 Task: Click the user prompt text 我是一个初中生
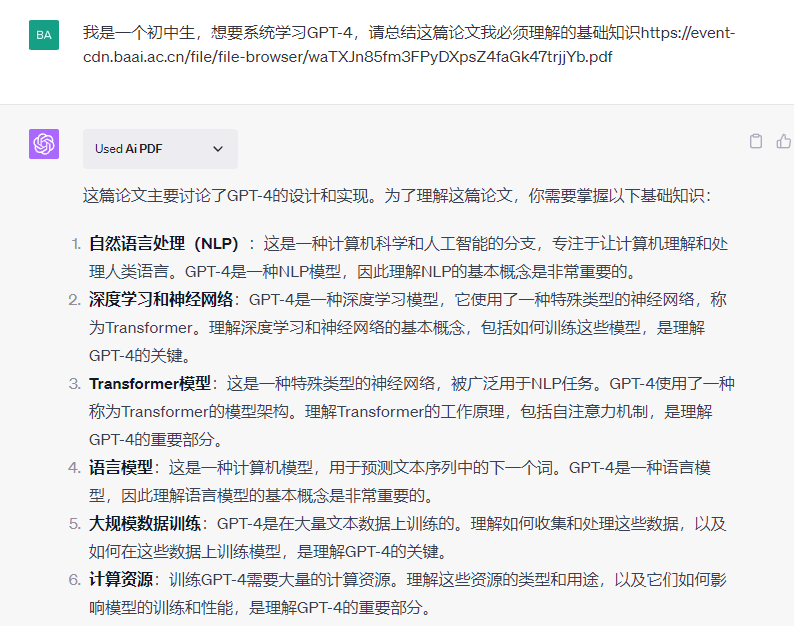coord(139,33)
